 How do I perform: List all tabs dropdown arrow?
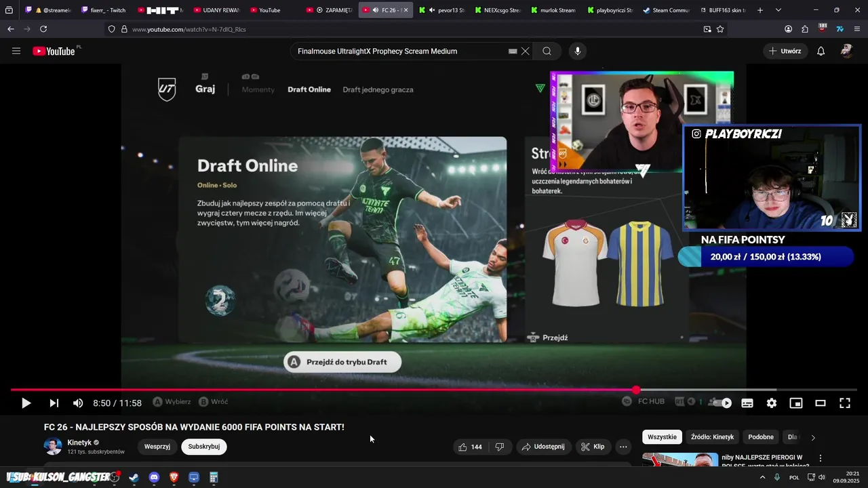click(778, 10)
